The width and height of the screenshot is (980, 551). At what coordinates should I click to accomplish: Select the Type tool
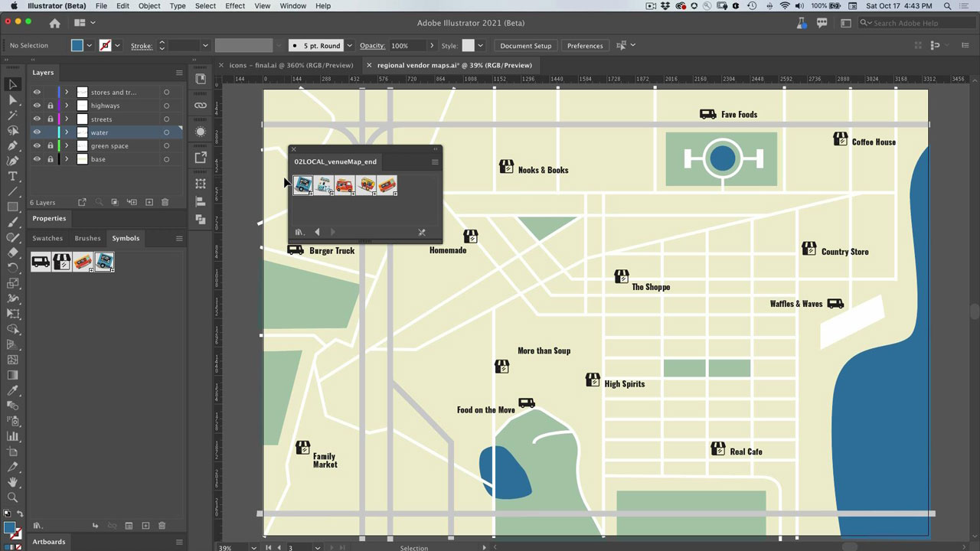click(13, 176)
